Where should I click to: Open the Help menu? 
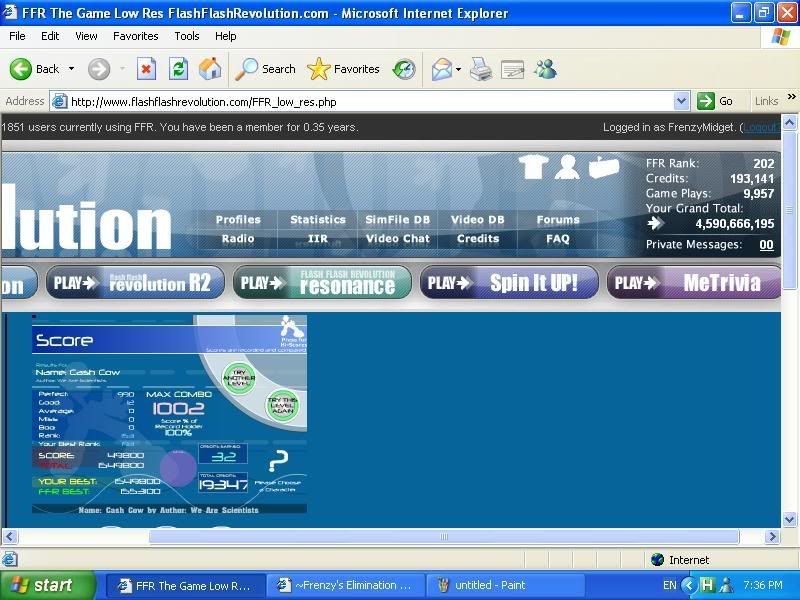(226, 36)
